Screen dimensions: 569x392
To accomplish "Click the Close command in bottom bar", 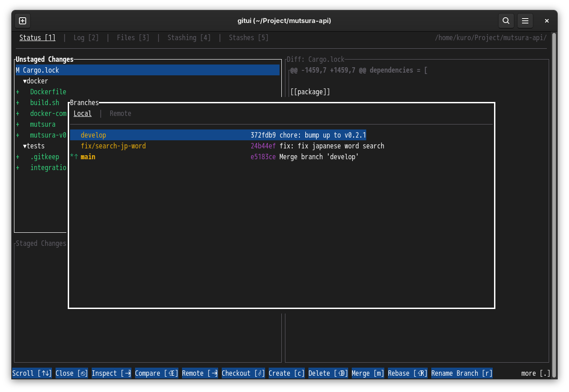I will point(72,374).
